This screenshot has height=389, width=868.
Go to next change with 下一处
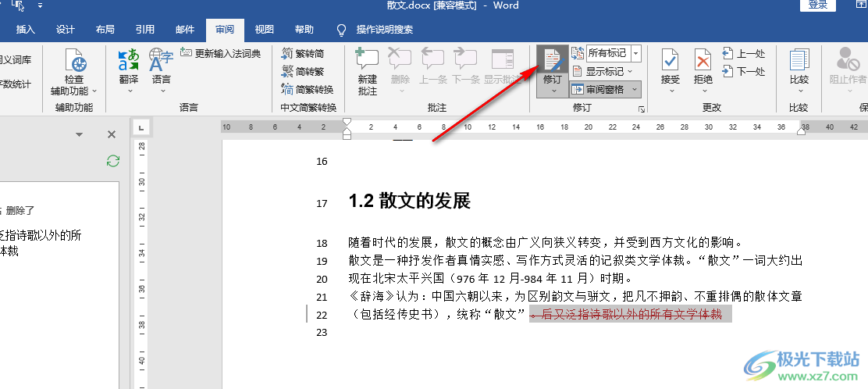(743, 72)
